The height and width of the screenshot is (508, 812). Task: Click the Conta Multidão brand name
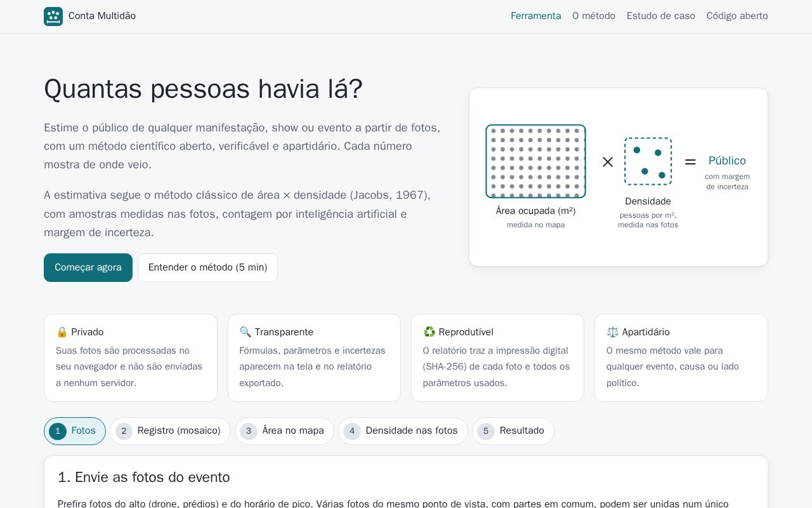102,16
